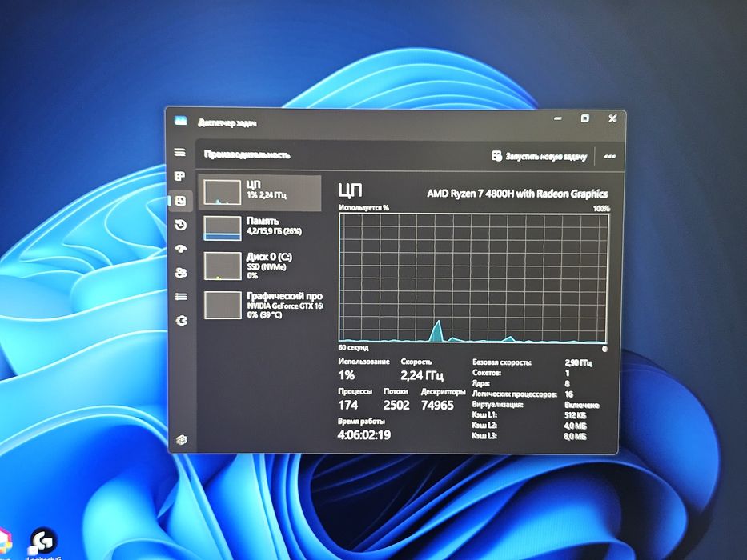Click the usage value '1%'
The width and height of the screenshot is (747, 560).
(x=347, y=375)
